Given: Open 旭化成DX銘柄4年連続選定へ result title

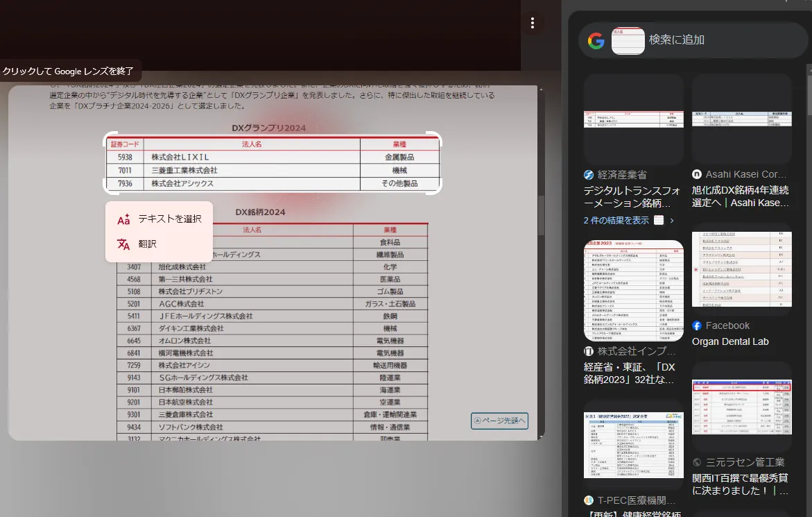Looking at the screenshot, I should pos(741,196).
